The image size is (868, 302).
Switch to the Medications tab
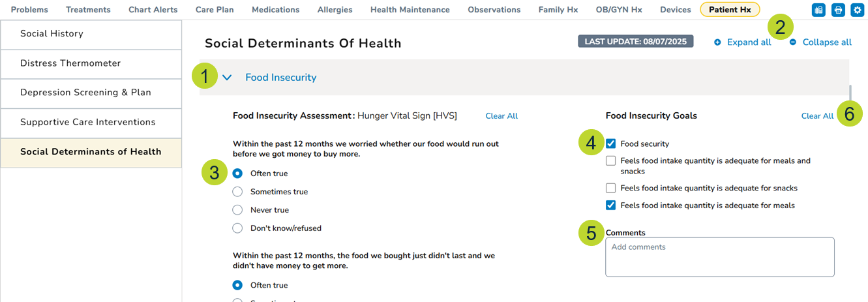(x=275, y=10)
